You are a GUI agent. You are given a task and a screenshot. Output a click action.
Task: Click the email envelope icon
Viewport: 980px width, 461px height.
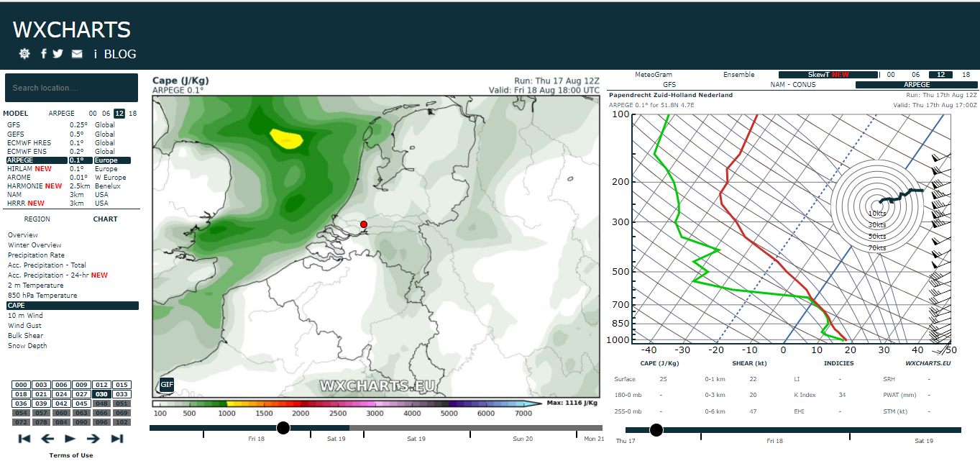coord(77,54)
